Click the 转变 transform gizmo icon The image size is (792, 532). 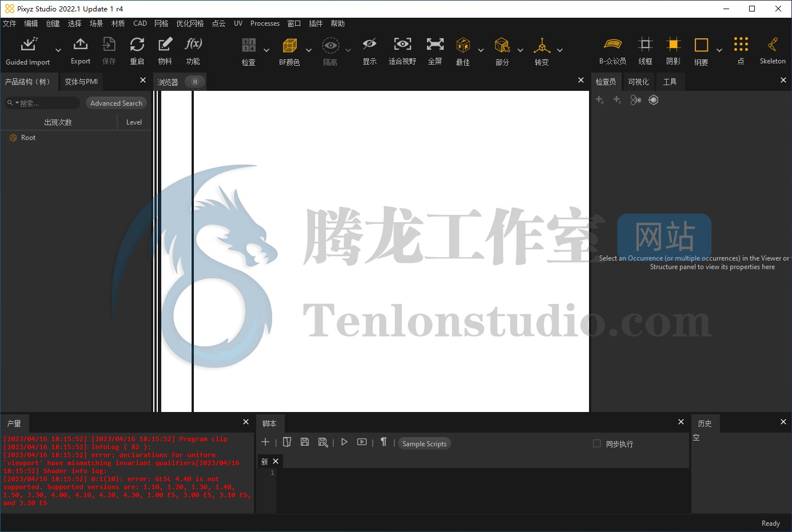pos(542,45)
